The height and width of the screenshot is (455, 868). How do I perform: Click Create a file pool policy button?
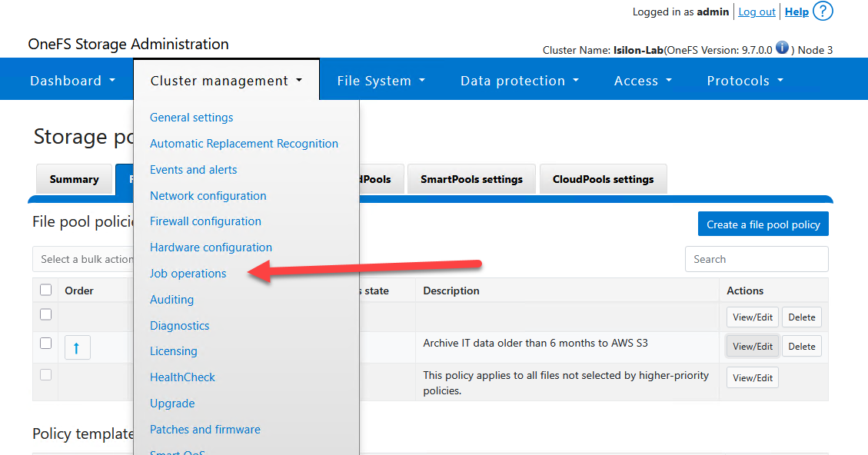click(x=763, y=224)
